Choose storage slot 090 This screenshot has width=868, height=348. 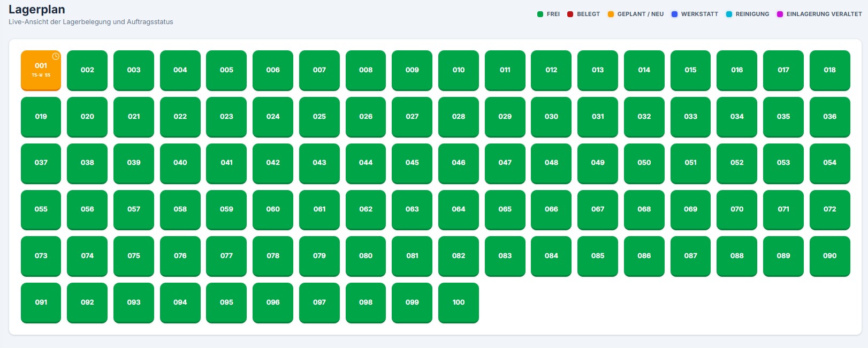pos(830,256)
